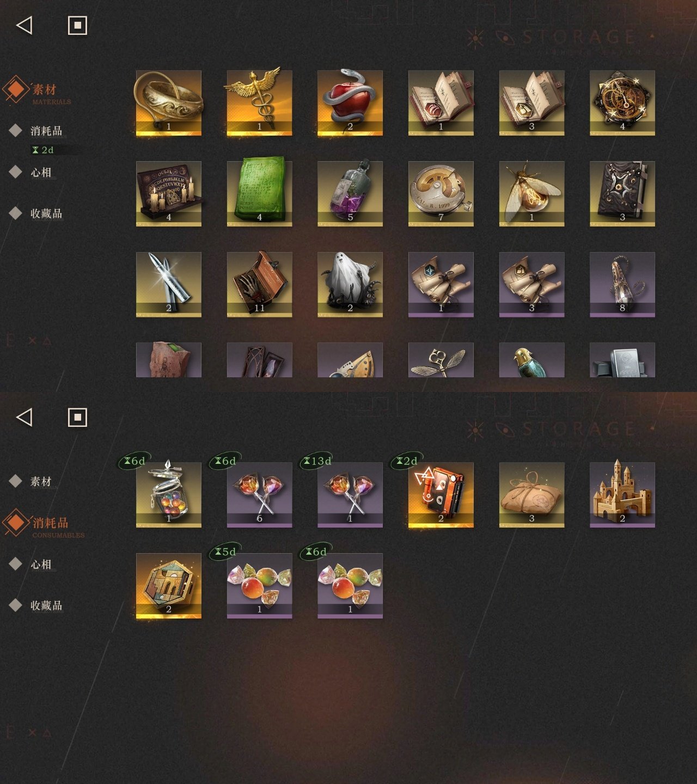Select the wrapped candies expiring in 5d
The width and height of the screenshot is (697, 784).
pyautogui.click(x=259, y=585)
